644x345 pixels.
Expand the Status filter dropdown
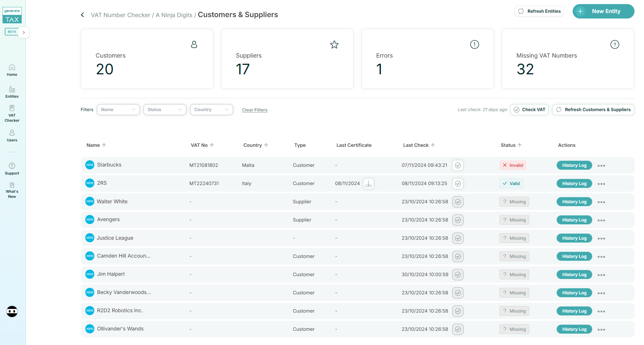click(x=165, y=109)
